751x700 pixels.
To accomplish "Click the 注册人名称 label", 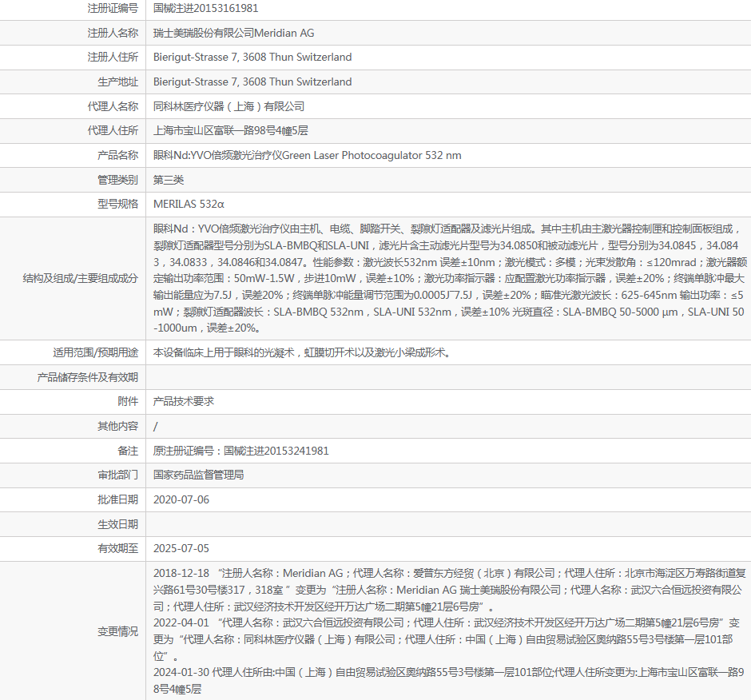I will pyautogui.click(x=113, y=33).
